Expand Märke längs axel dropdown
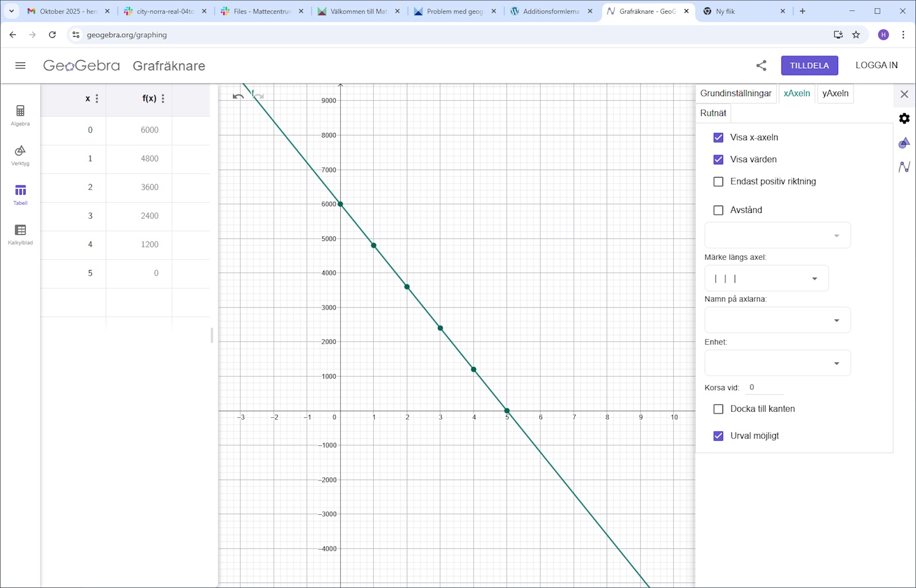Image resolution: width=916 pixels, height=588 pixels. [x=766, y=279]
